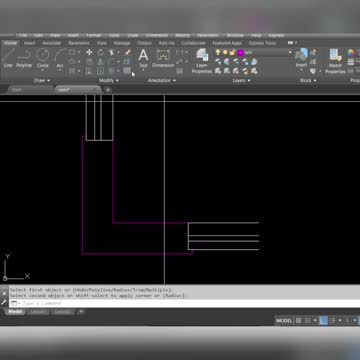Open the Fillet tool dropdown arrow
360x360 pixels.
click(x=118, y=62)
